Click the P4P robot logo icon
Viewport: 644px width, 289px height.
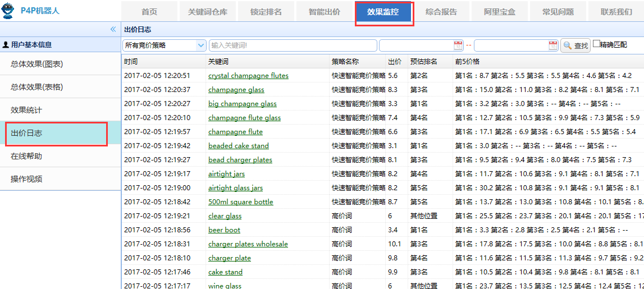(9, 10)
